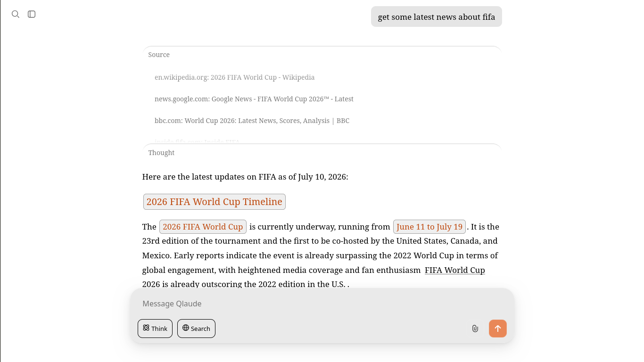Click the June 11 to July 19 tag

[429, 227]
